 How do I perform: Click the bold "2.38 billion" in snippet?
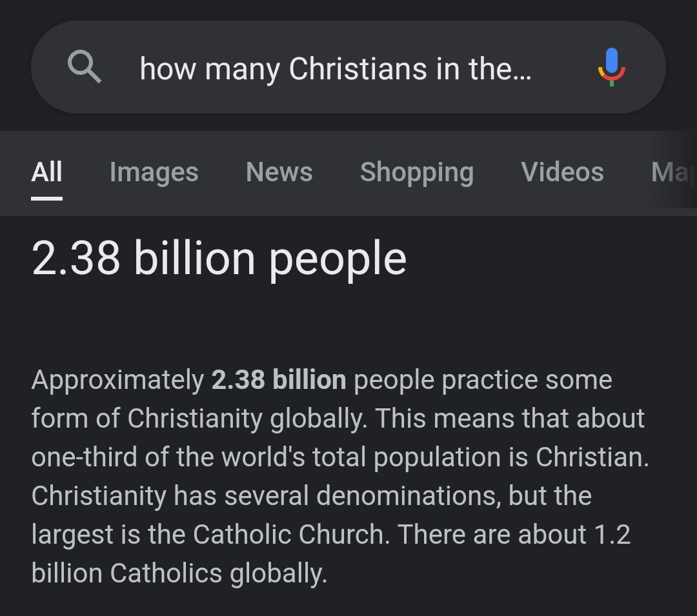click(279, 380)
